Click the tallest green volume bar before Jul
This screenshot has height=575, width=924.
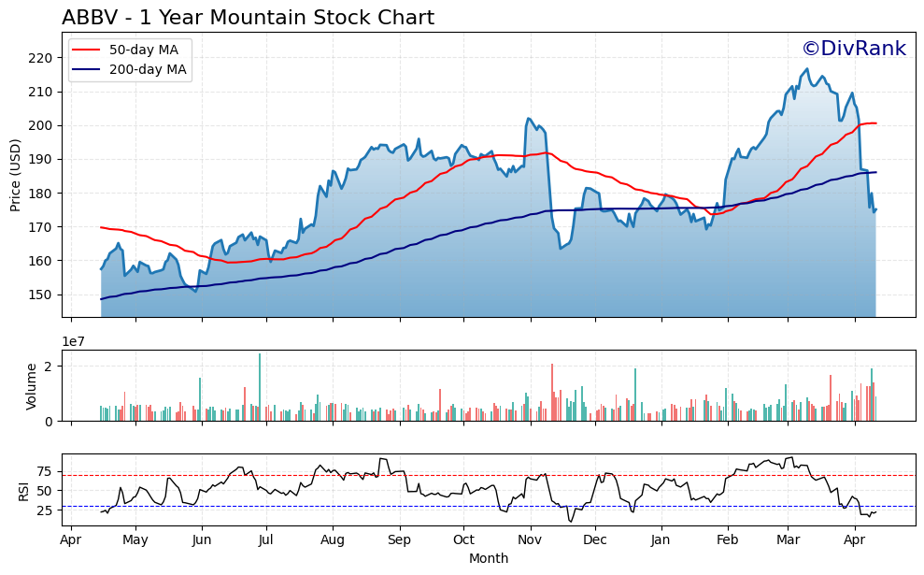tap(260, 387)
